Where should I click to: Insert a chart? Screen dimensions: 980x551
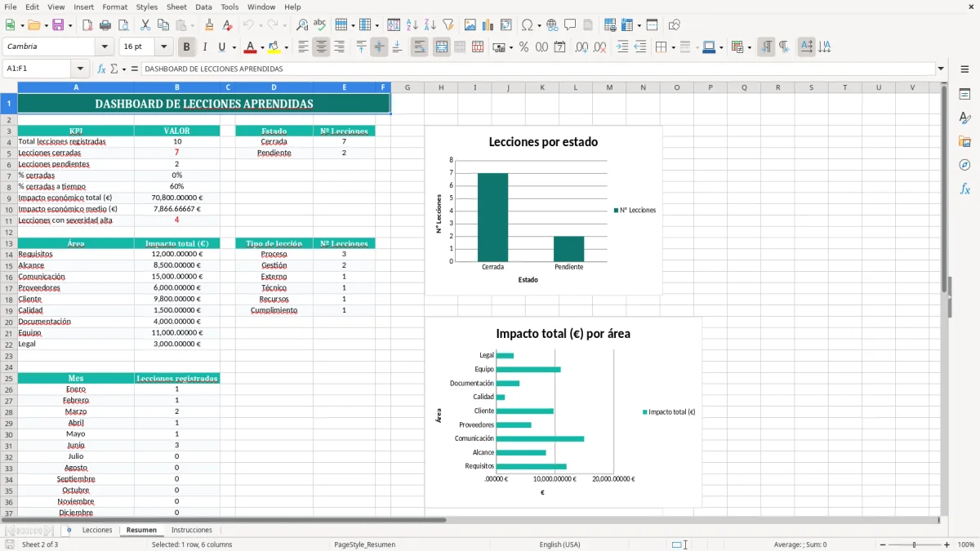[x=488, y=25]
